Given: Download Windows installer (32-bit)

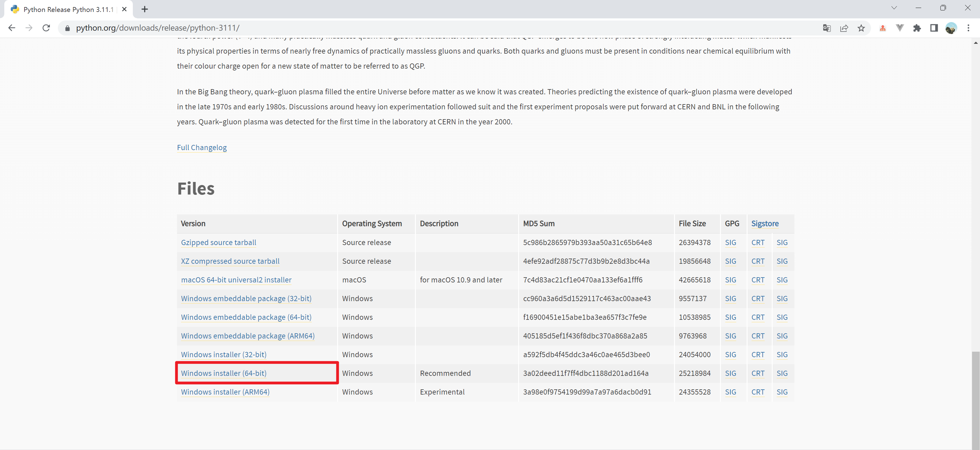Looking at the screenshot, I should pos(224,354).
